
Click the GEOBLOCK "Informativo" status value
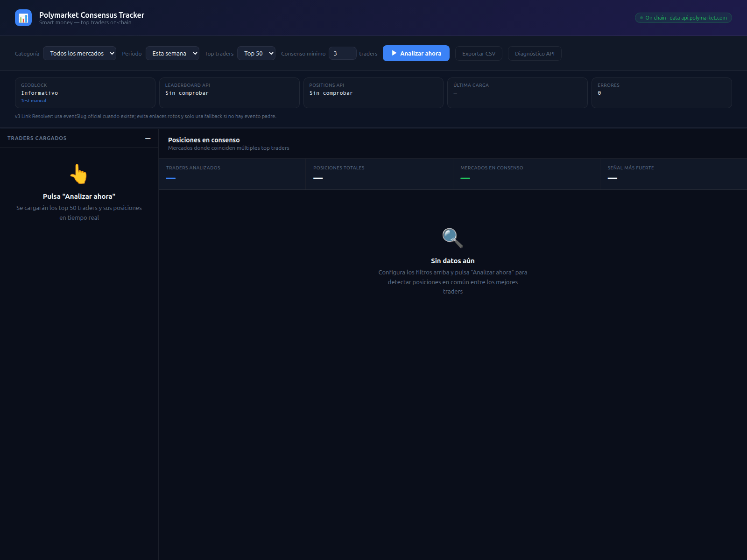point(40,93)
